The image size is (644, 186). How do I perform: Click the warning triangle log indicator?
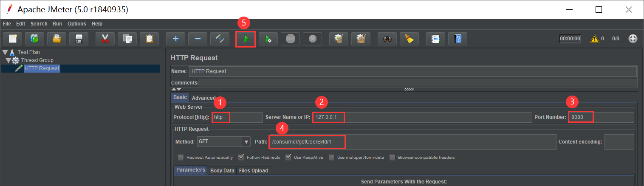click(595, 39)
